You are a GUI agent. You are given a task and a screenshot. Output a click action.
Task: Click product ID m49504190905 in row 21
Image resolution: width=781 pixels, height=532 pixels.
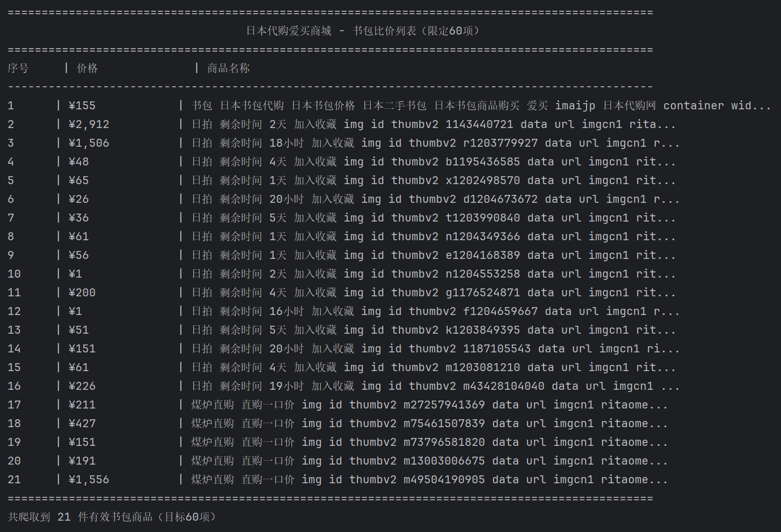(444, 479)
